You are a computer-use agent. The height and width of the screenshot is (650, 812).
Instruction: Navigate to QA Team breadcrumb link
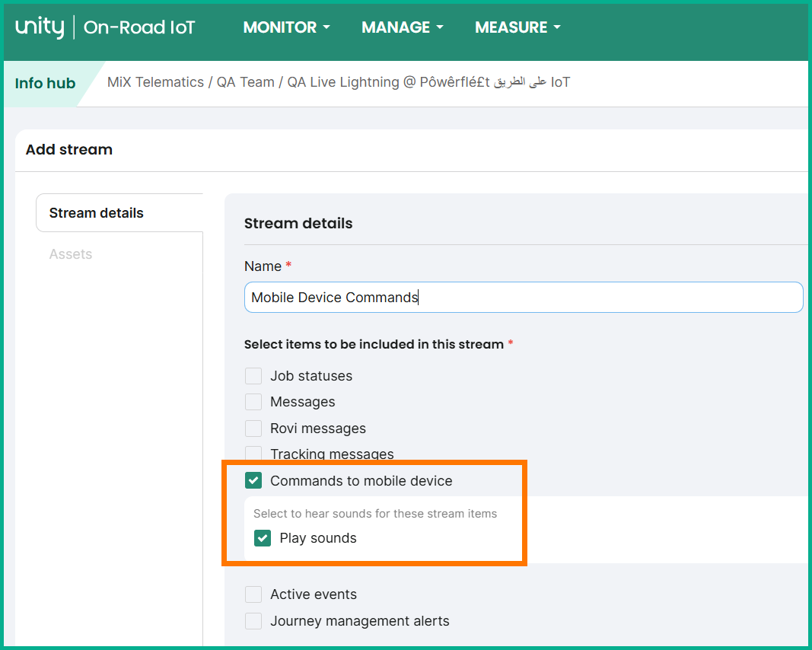point(245,82)
